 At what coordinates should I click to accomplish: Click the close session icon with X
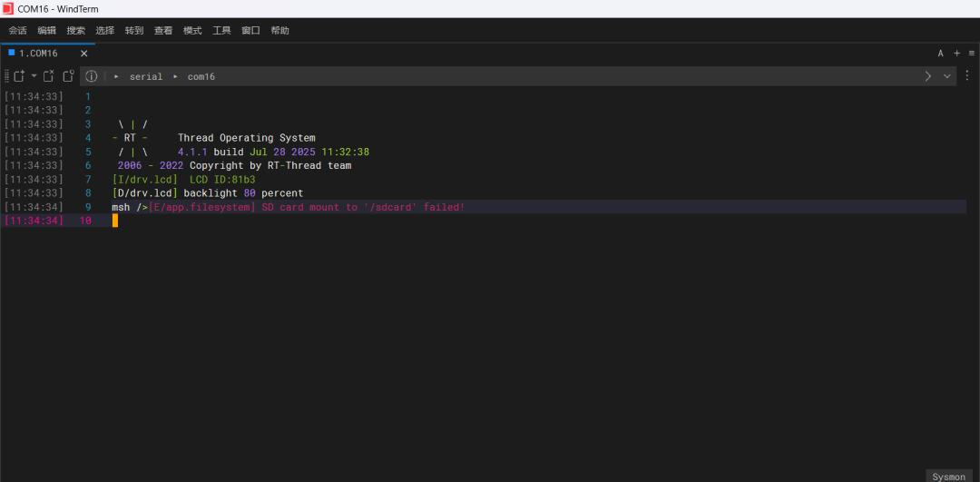pyautogui.click(x=49, y=76)
